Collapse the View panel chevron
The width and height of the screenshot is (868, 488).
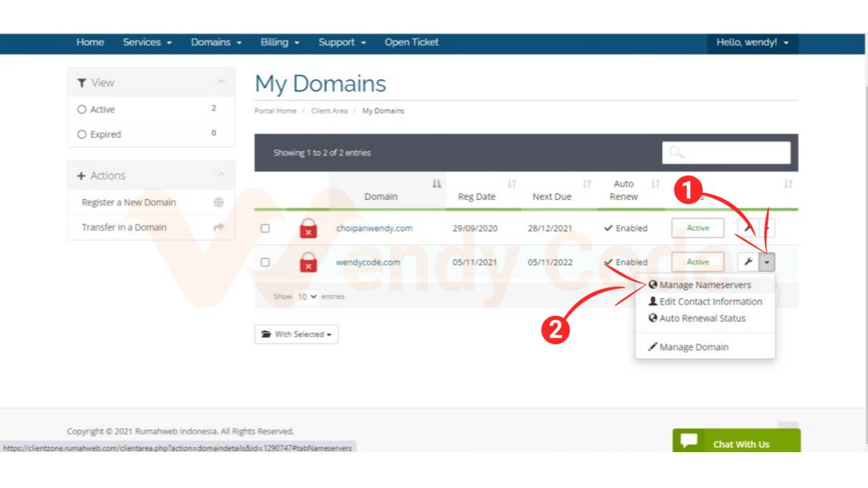tap(220, 82)
